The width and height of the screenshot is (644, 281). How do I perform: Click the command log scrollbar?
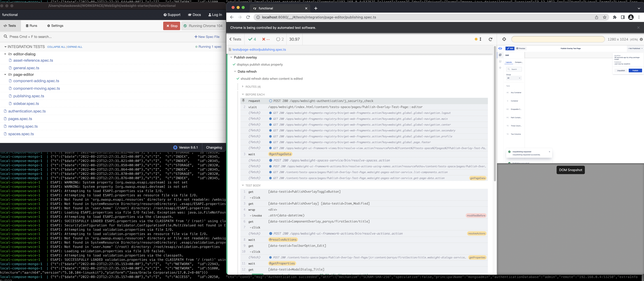tap(495, 114)
